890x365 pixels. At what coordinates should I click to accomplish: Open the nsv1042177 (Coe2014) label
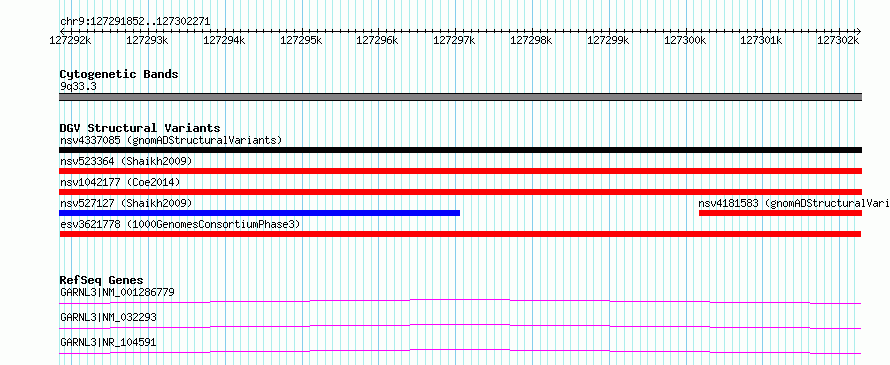pos(120,182)
